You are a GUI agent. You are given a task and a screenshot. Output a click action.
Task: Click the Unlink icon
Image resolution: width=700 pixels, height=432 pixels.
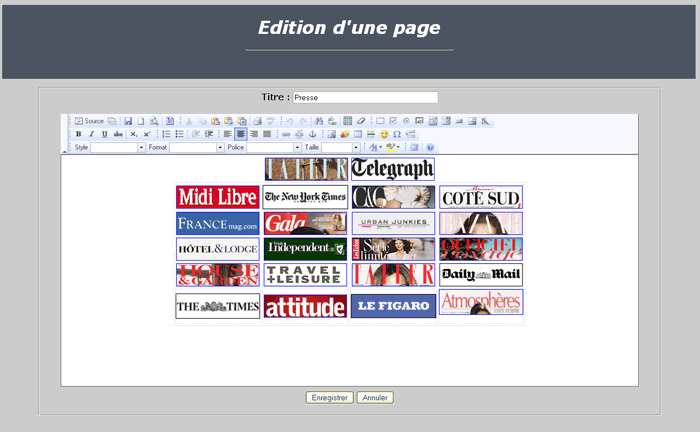pos(300,134)
